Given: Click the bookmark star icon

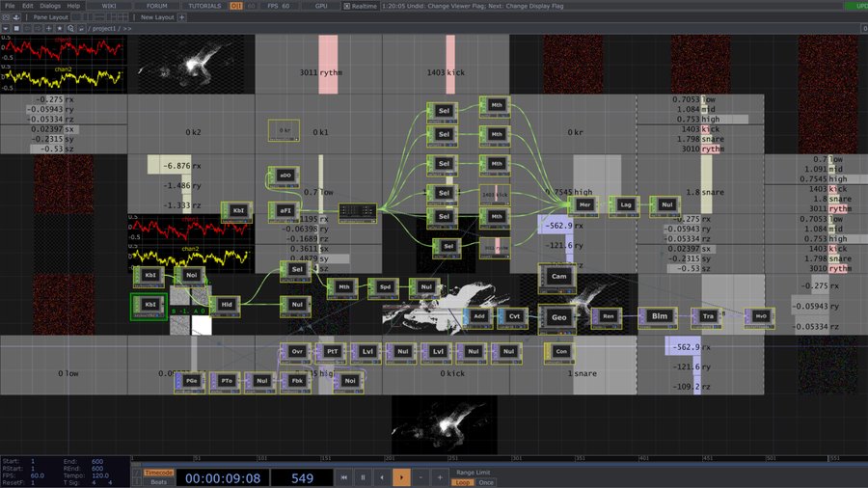Looking at the screenshot, I should click(x=59, y=28).
